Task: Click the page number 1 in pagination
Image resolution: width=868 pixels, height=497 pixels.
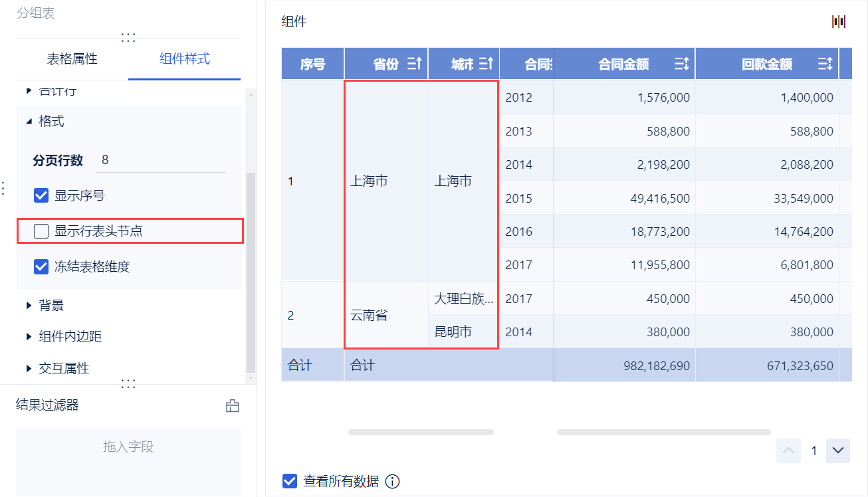Action: click(814, 450)
